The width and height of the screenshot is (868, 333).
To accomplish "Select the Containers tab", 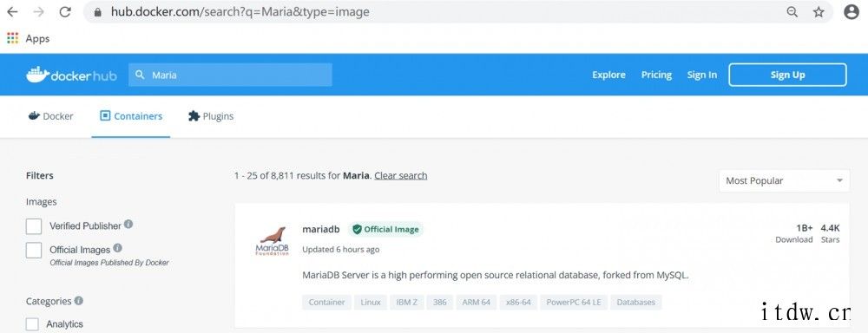I will (131, 116).
